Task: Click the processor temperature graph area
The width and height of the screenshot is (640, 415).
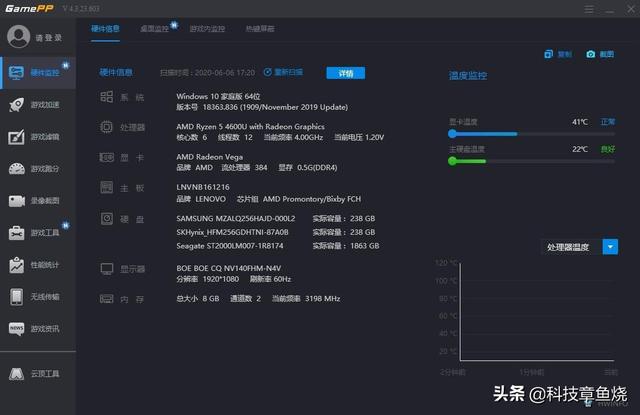Action: pos(537,312)
